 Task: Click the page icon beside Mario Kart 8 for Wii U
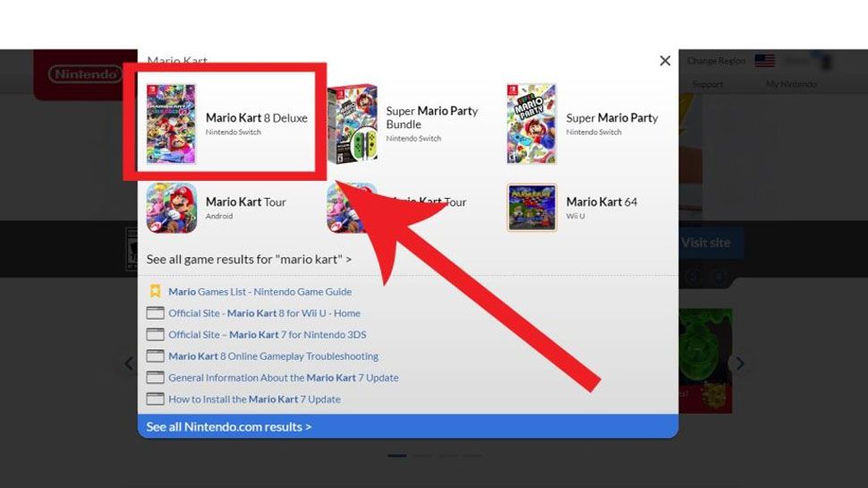155,313
